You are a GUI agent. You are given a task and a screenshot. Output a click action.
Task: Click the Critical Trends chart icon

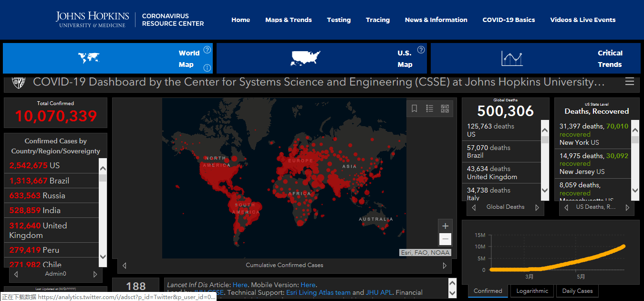512,58
